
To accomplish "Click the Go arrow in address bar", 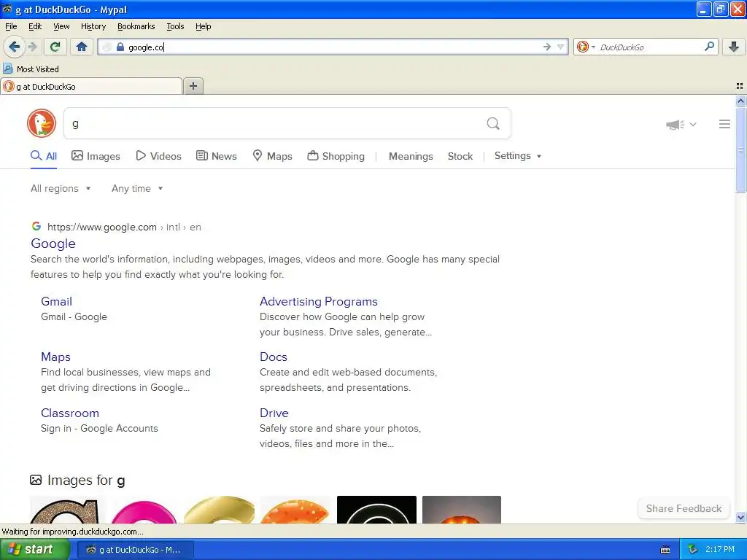I will [546, 47].
